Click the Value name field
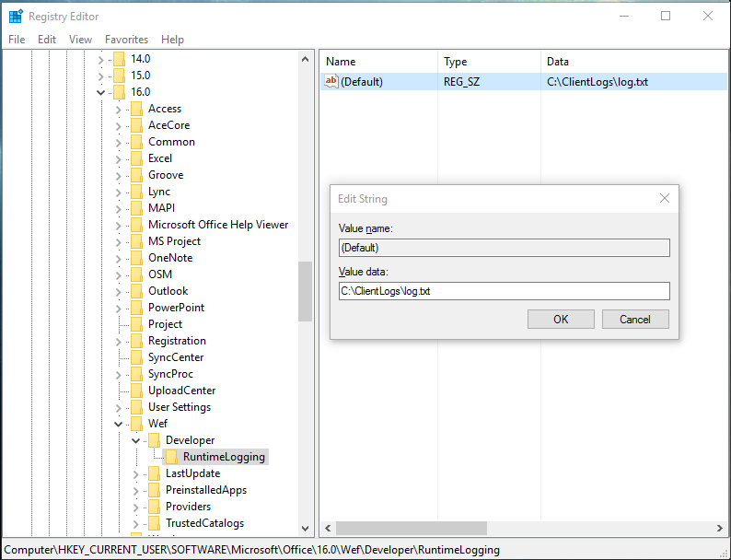Screen dimensions: 731x560 pyautogui.click(x=504, y=248)
